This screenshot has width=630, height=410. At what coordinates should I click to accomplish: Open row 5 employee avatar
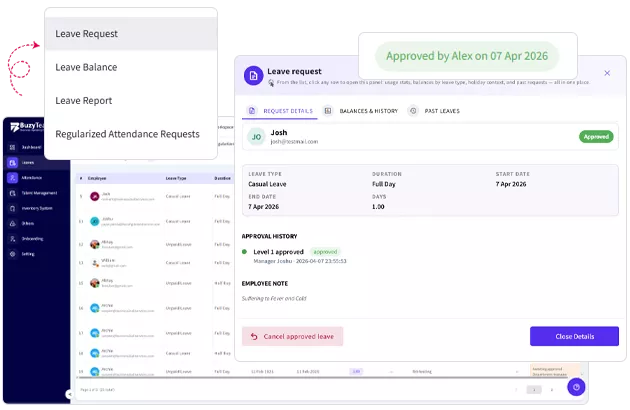tap(94, 197)
